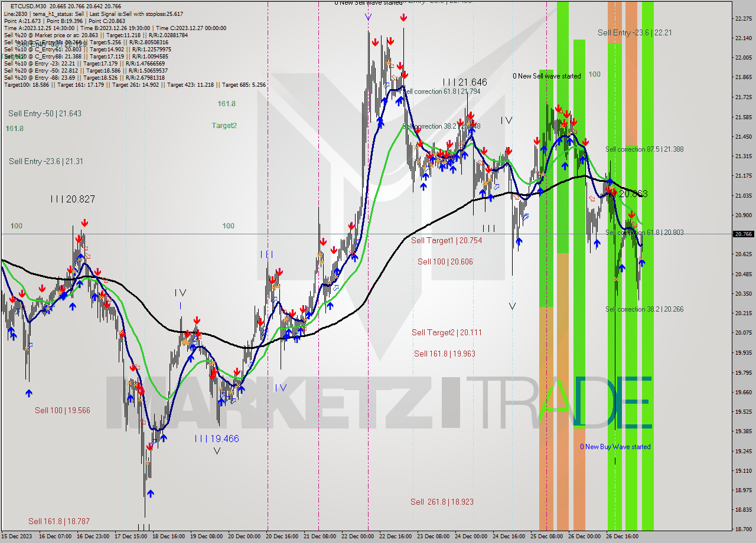Click the 'Line:2830 | tema_h1_status: Sell' info line
The height and width of the screenshot is (543, 756).
click(93, 14)
